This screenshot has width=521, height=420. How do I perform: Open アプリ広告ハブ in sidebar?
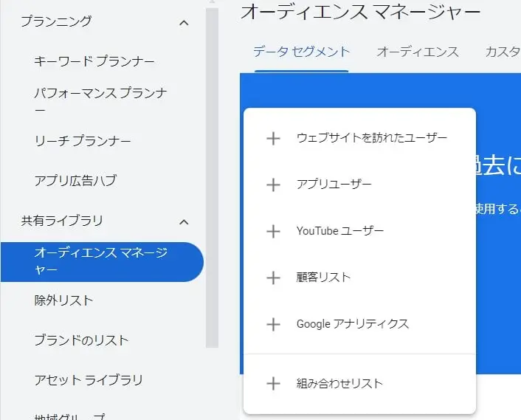(75, 181)
